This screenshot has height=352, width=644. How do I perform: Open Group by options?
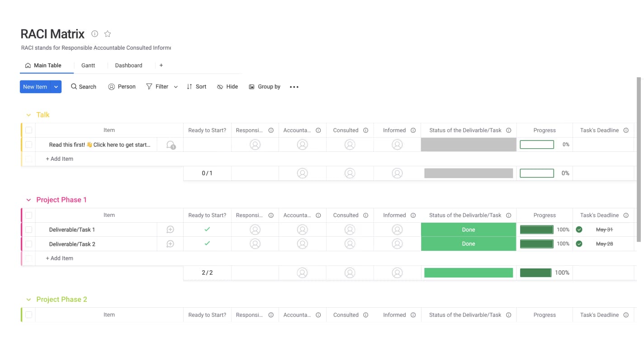265,87
